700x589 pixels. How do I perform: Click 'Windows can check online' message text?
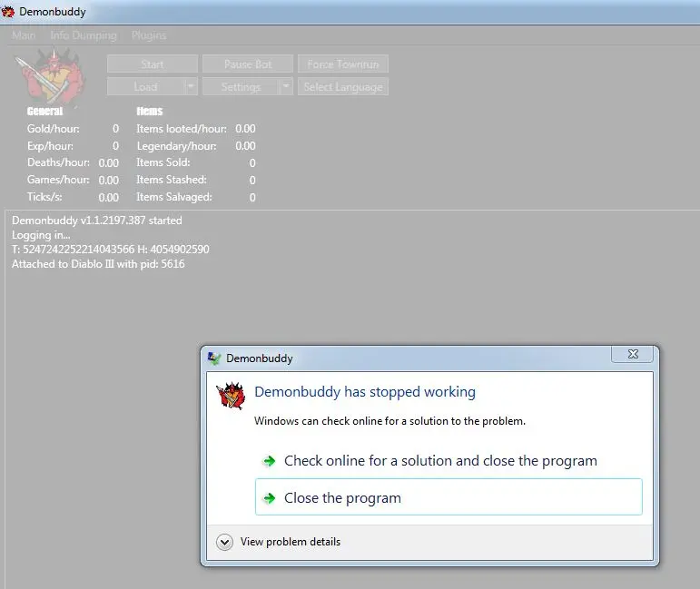(389, 421)
